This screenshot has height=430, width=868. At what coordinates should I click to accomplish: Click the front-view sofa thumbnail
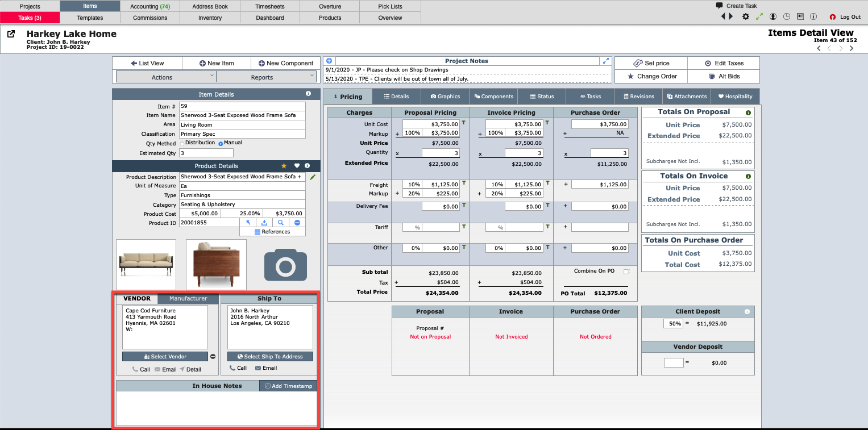[146, 265]
